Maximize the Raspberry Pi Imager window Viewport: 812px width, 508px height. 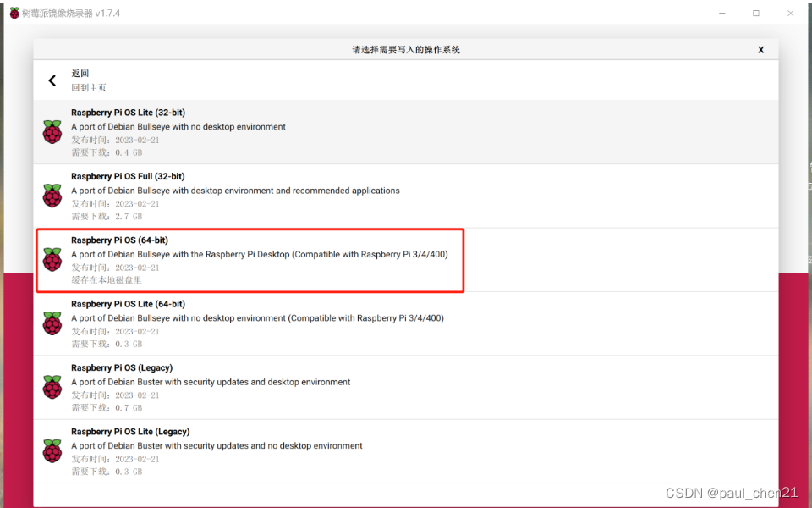click(754, 13)
